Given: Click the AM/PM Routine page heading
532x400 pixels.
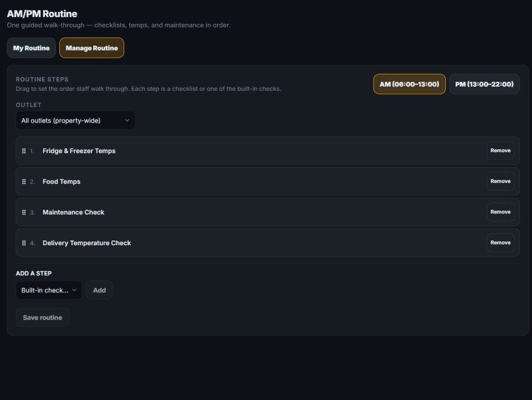Looking at the screenshot, I should point(42,14).
